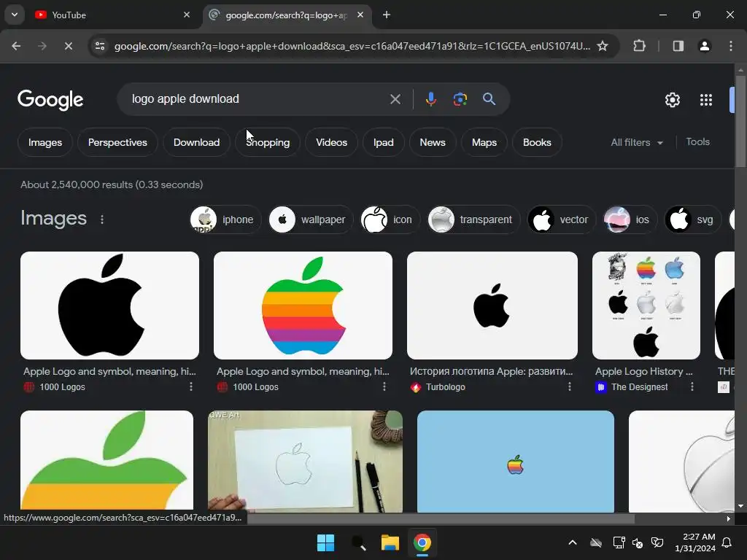Image resolution: width=747 pixels, height=560 pixels.
Task: Click the browser forward arrow
Action: [42, 46]
